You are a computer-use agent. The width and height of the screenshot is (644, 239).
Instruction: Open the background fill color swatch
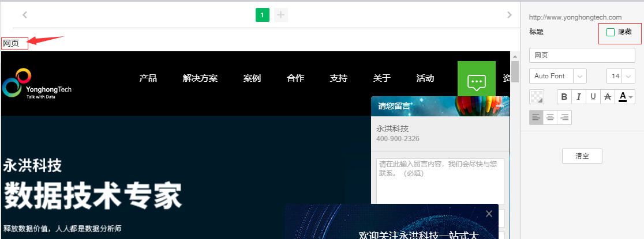537,97
